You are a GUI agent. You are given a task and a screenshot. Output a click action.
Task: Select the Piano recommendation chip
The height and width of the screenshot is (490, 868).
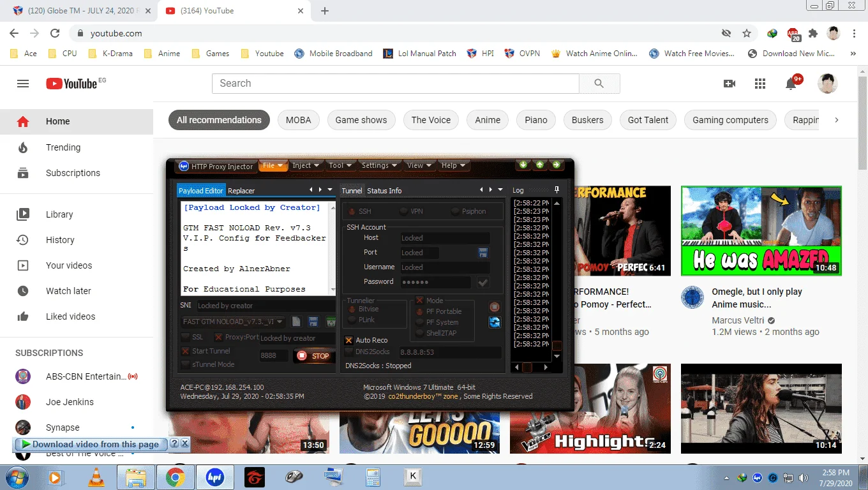tap(536, 120)
